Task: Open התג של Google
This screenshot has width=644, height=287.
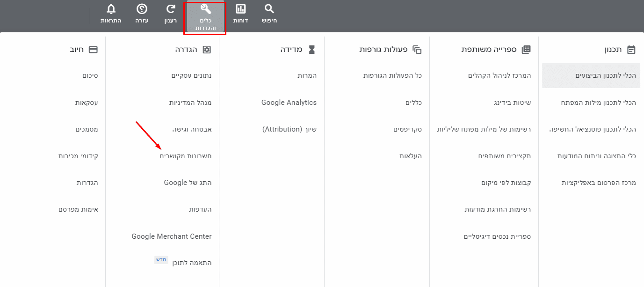Action: 188,183
